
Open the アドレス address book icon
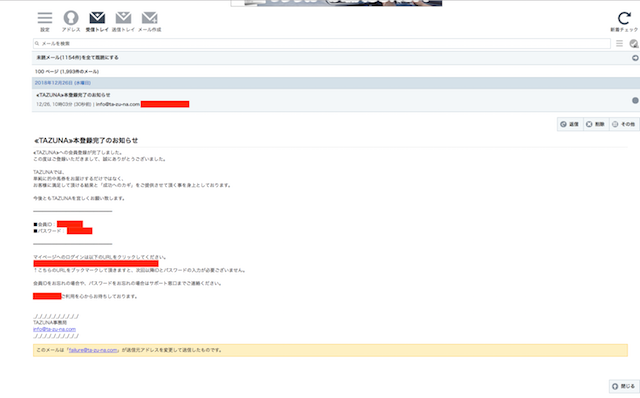(71, 18)
